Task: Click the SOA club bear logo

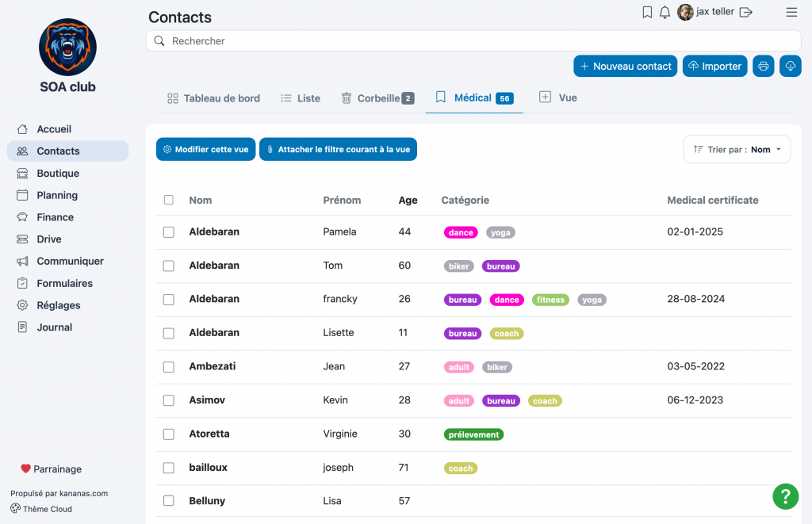Action: (68, 47)
